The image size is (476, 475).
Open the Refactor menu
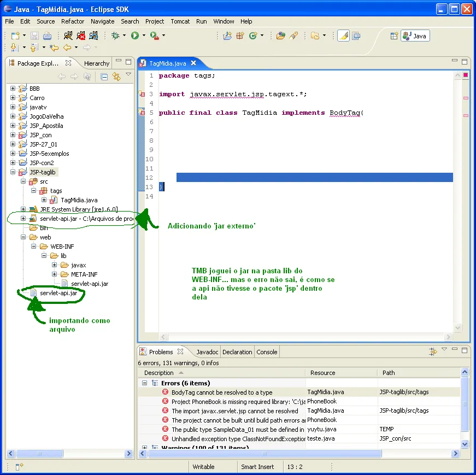tap(73, 21)
